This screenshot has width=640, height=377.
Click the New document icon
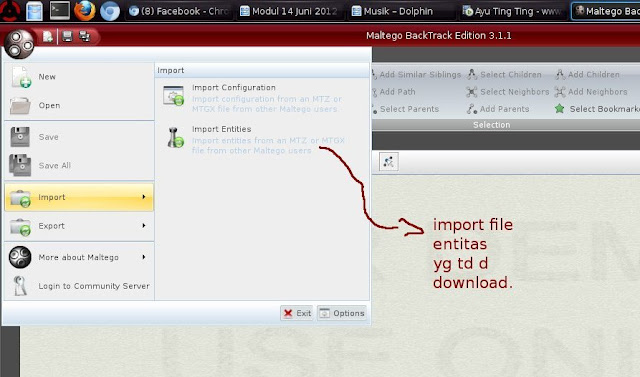[x=20, y=77]
